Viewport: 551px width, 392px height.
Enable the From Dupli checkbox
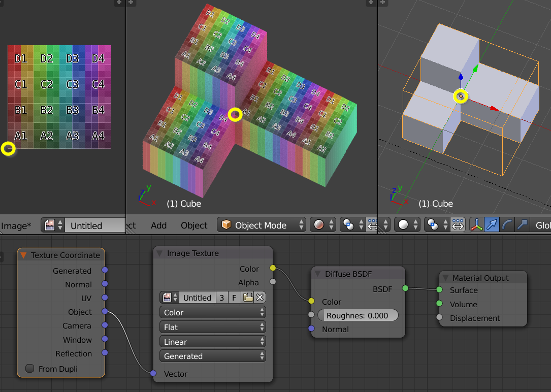pyautogui.click(x=29, y=369)
